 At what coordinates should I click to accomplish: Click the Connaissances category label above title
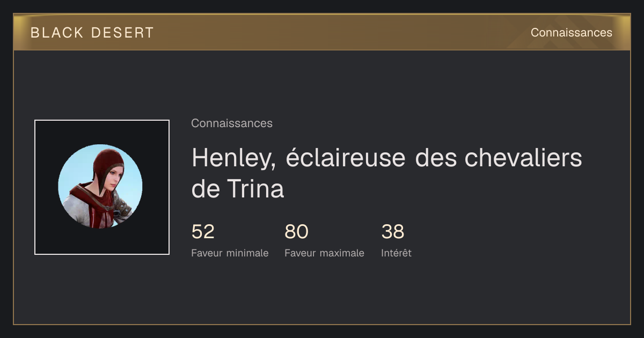(x=232, y=123)
